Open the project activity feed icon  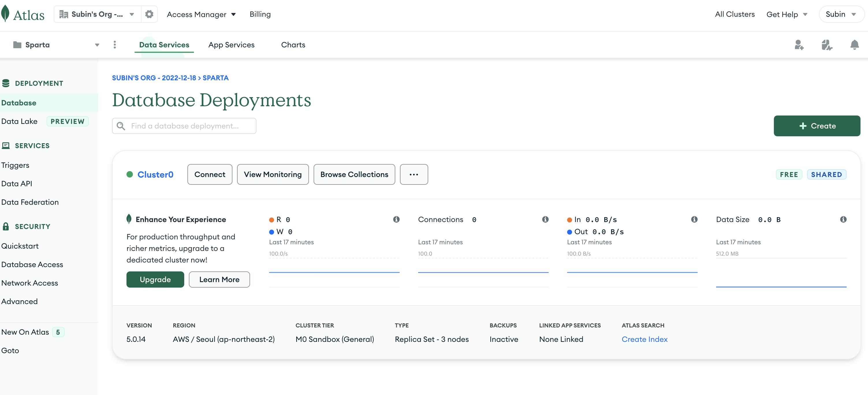pyautogui.click(x=826, y=45)
